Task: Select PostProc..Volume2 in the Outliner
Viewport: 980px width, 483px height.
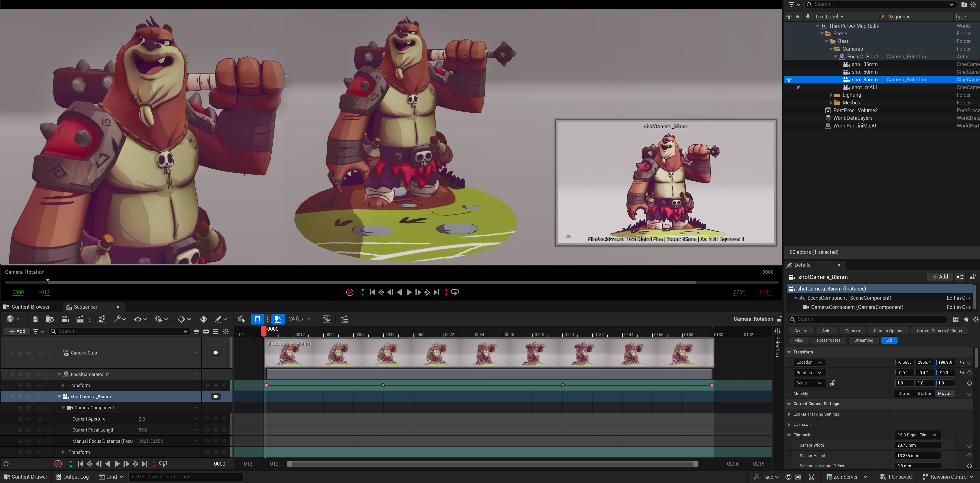Action: click(855, 110)
